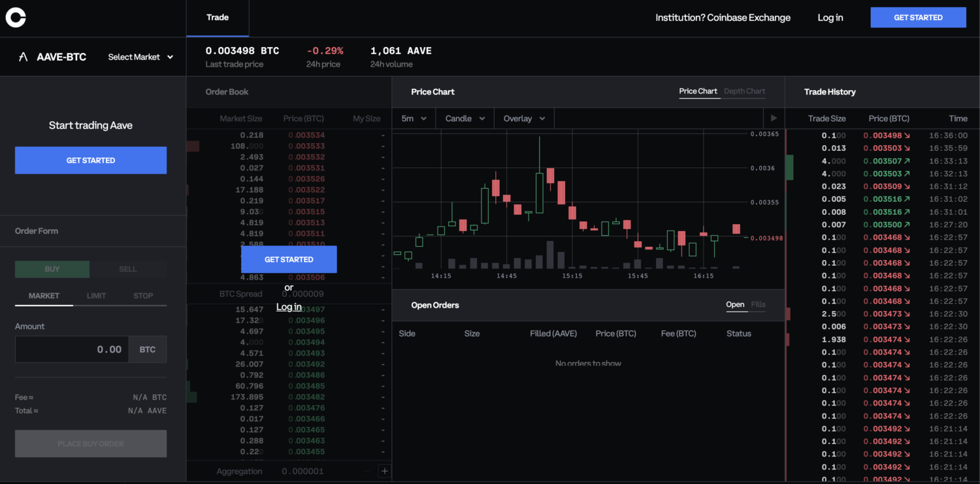Switch to Depth Chart view

click(x=744, y=91)
